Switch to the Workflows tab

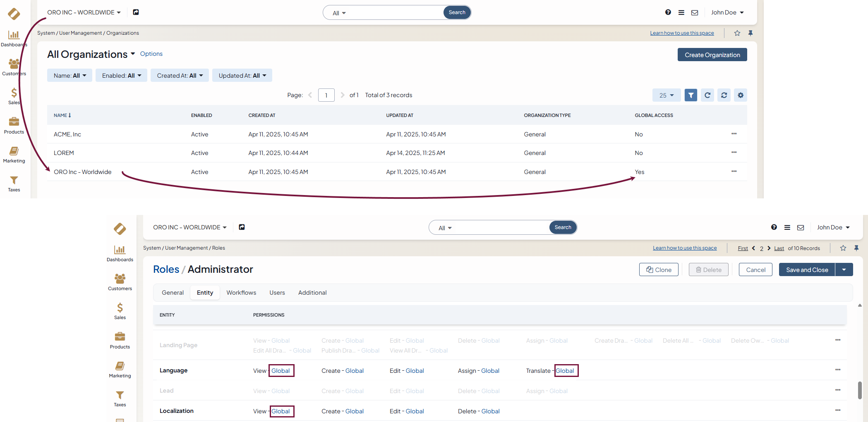coord(241,293)
